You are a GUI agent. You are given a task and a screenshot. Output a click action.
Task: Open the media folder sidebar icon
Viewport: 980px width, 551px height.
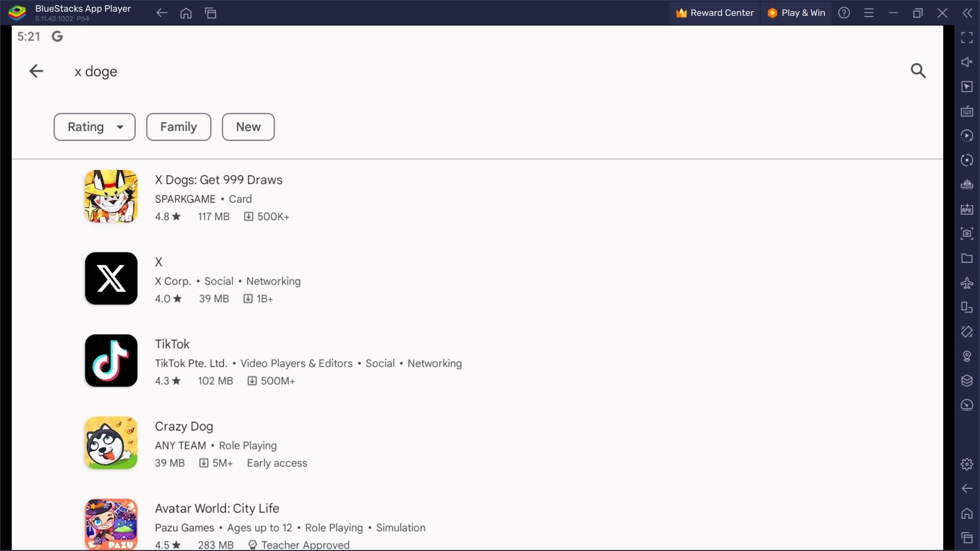967,258
